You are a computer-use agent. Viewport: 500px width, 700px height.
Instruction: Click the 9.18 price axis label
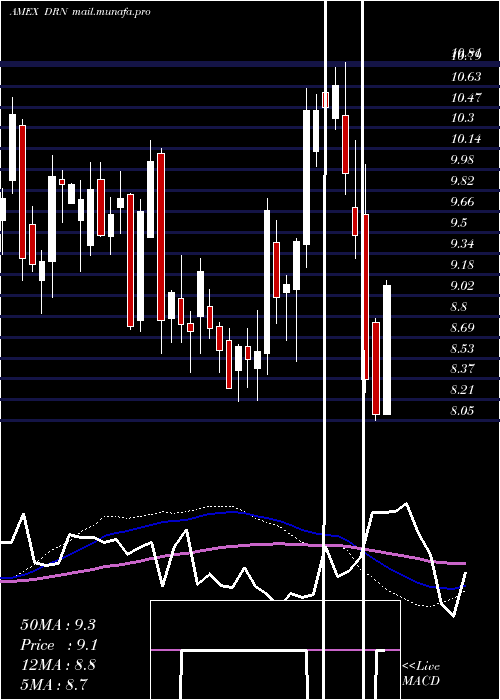click(464, 265)
